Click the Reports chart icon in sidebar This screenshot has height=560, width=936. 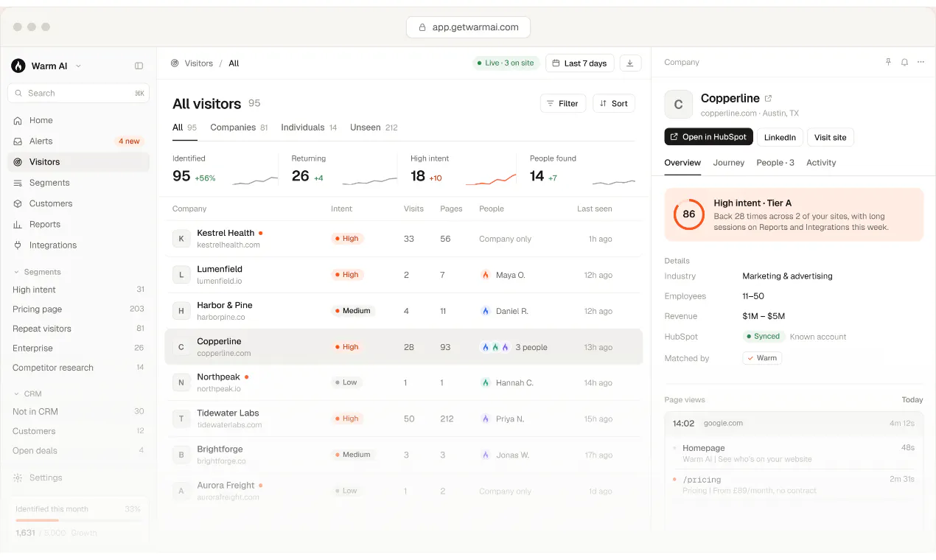(x=18, y=225)
